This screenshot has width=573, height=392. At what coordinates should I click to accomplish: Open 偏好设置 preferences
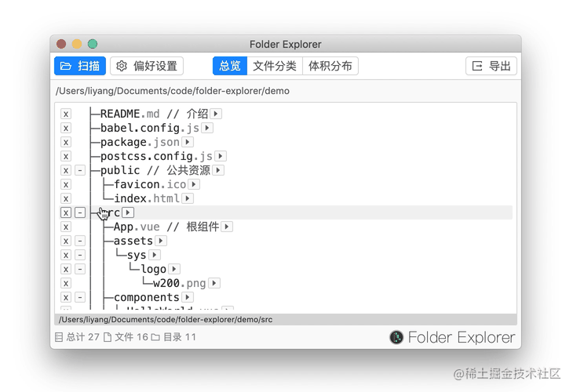[x=147, y=66]
